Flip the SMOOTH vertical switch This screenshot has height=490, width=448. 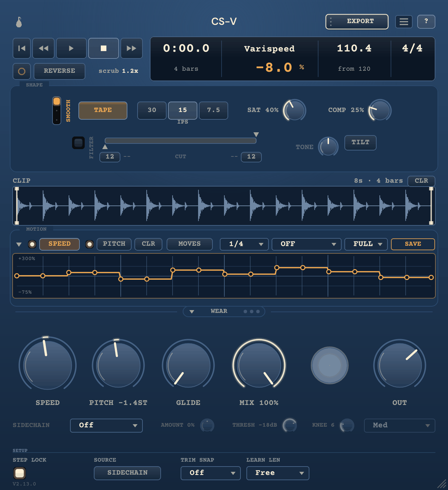57,111
